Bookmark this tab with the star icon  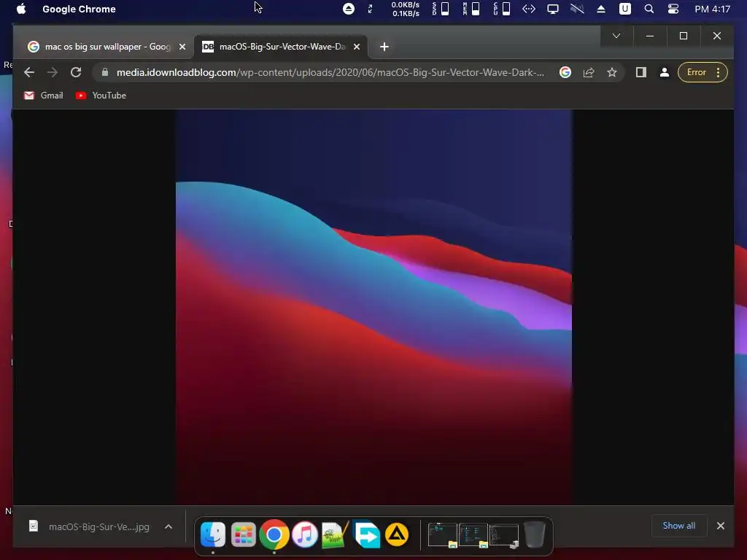612,72
